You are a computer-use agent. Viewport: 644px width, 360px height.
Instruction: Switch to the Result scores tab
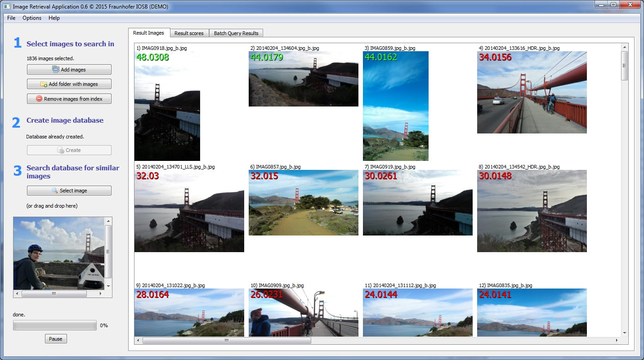tap(189, 33)
